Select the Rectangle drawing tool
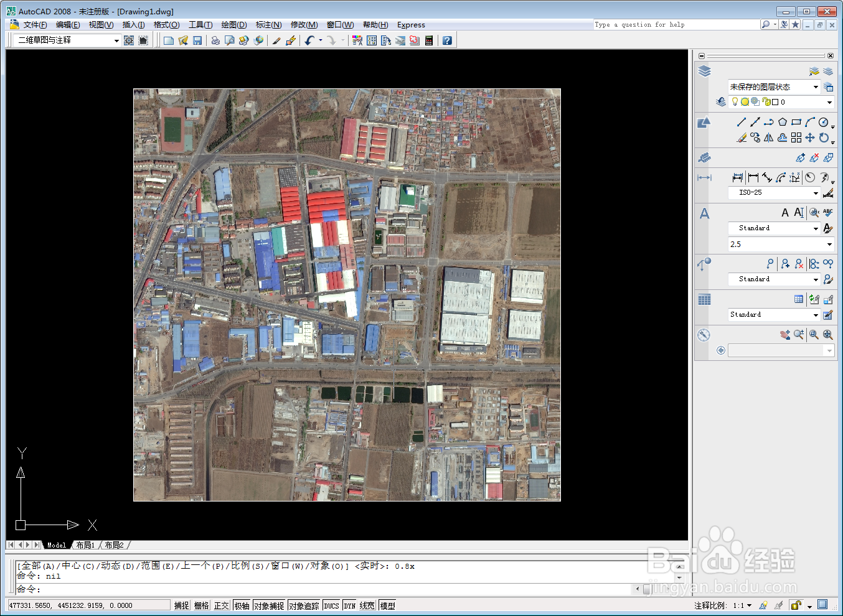Screen dimensions: 843x616 [796, 122]
